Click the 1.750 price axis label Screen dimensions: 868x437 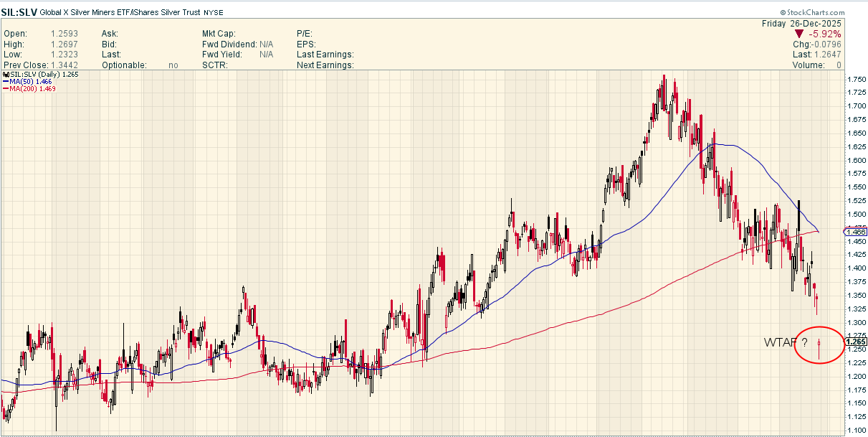coord(855,80)
